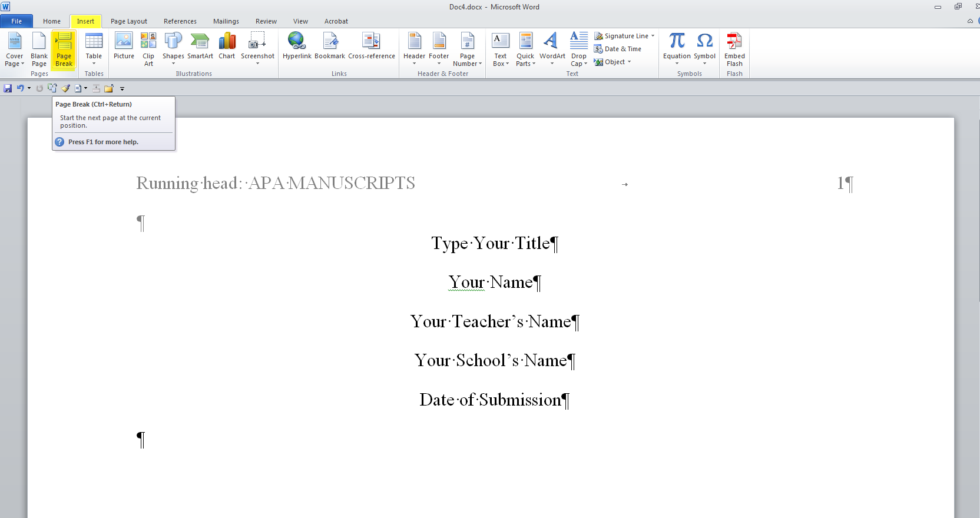Viewport: 980px width, 518px height.
Task: Open the Customize Quick Access Toolbar arrow
Action: [x=122, y=89]
